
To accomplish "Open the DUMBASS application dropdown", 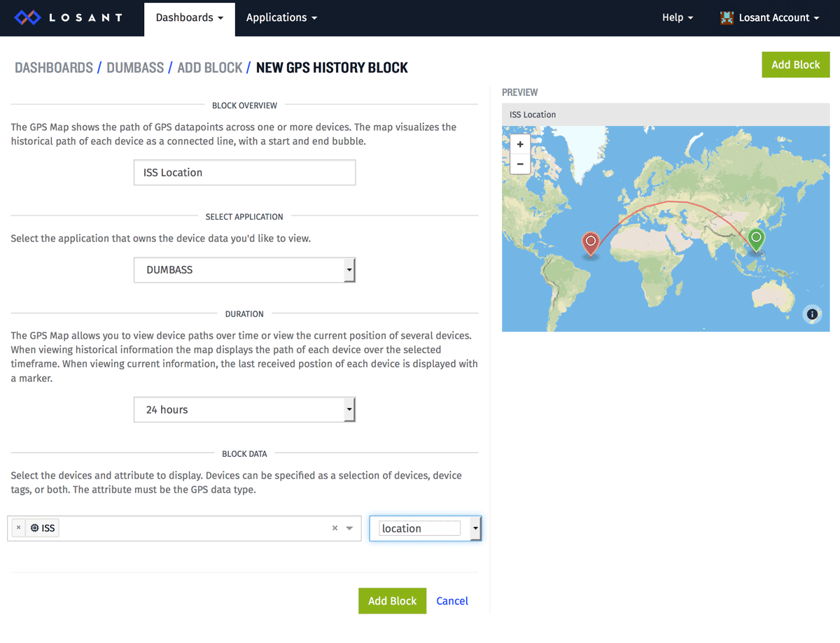I will pyautogui.click(x=245, y=270).
